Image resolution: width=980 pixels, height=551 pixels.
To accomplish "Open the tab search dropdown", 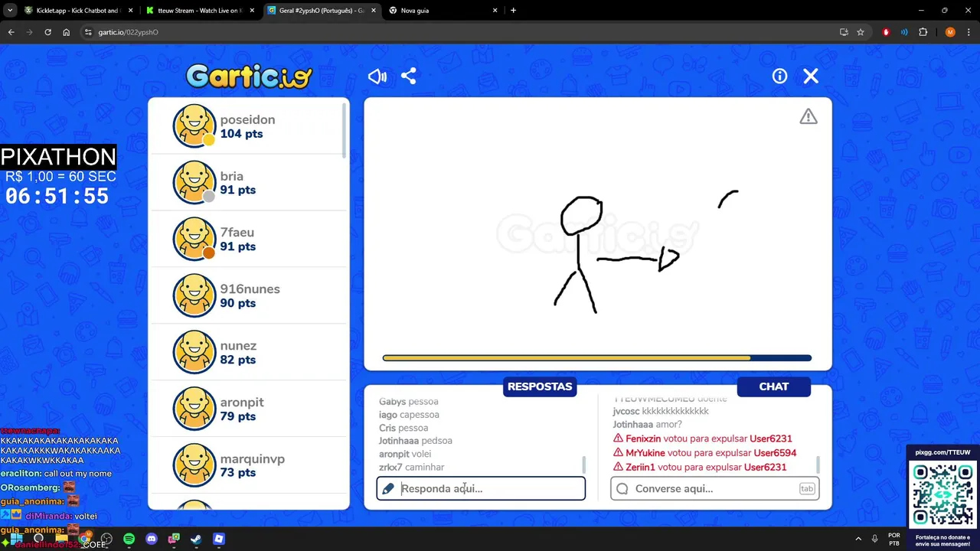I will [10, 11].
